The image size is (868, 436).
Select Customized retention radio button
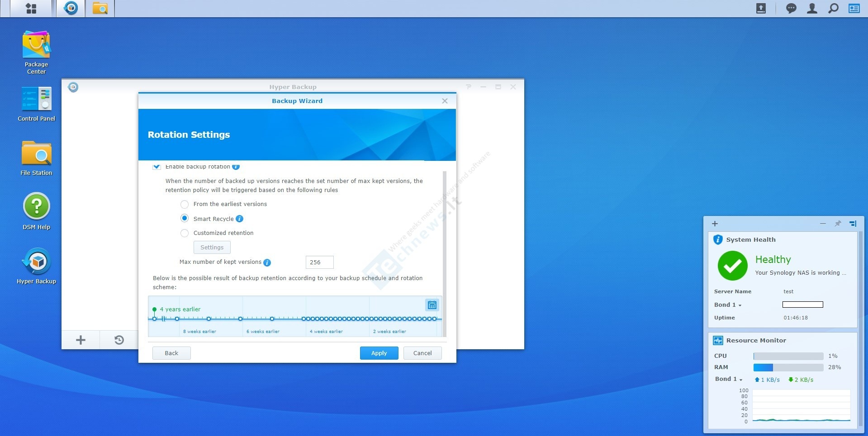pos(185,233)
